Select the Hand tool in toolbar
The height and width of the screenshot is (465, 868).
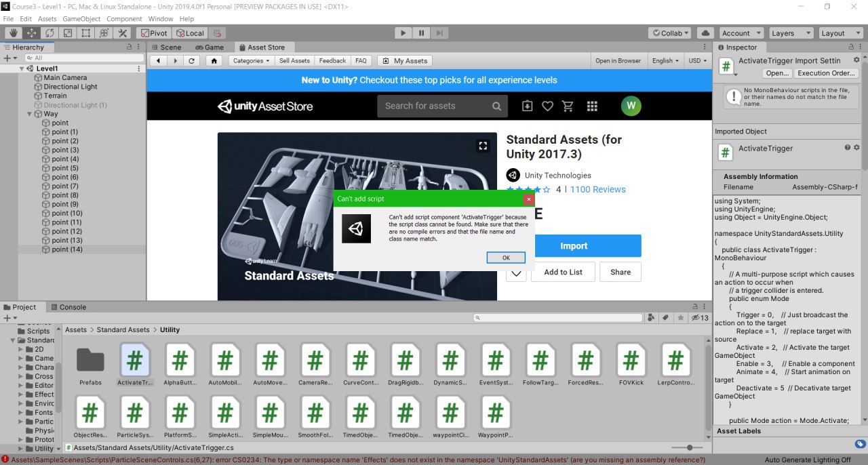[x=13, y=33]
